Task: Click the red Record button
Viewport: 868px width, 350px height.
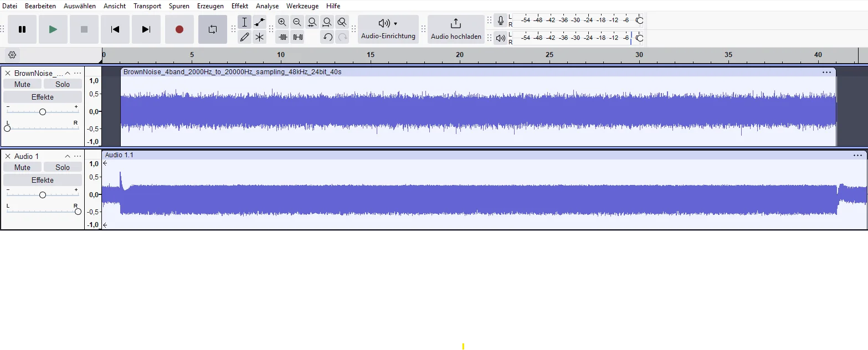Action: click(x=179, y=29)
